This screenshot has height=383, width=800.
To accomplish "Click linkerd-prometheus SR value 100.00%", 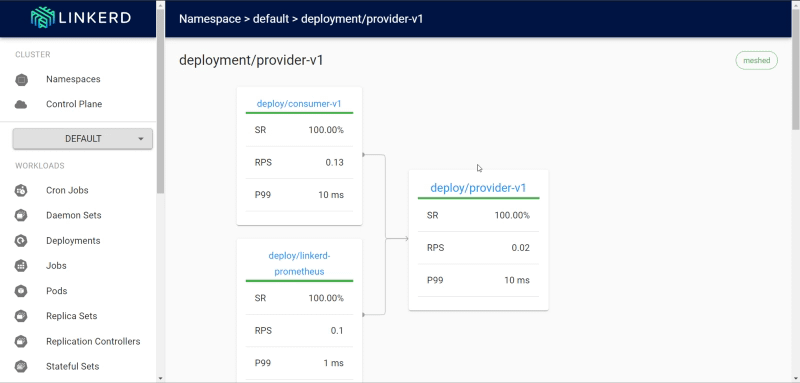I will [326, 298].
